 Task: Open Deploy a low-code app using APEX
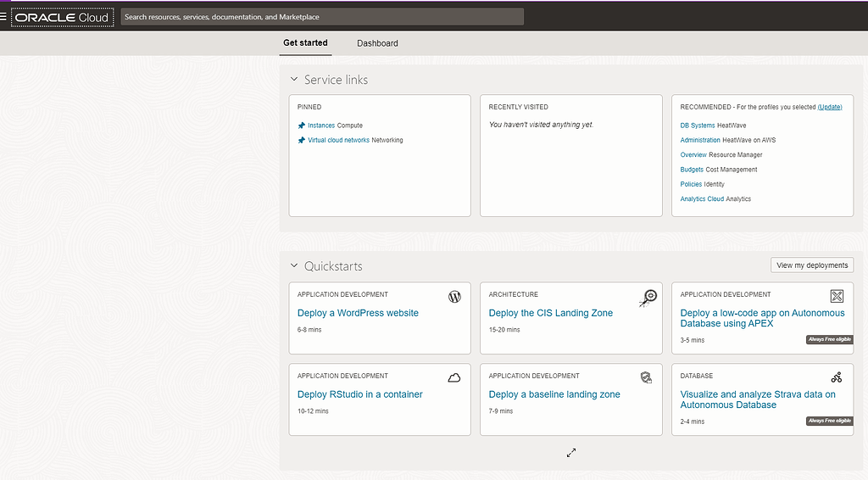pyautogui.click(x=762, y=318)
